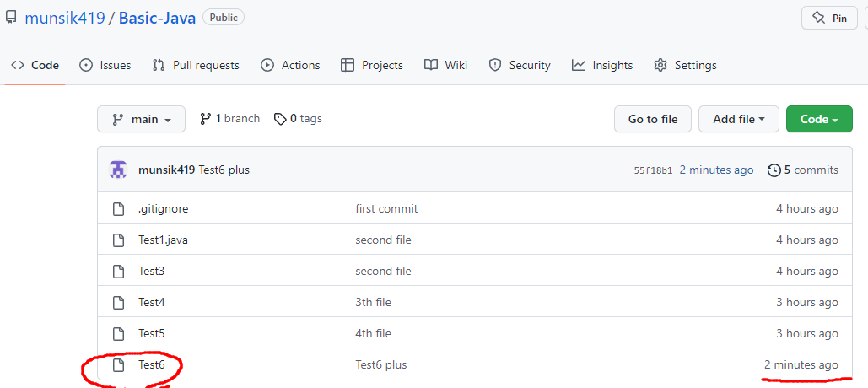Open the Issues tab
Screen dimensions: 868x388
click(105, 65)
